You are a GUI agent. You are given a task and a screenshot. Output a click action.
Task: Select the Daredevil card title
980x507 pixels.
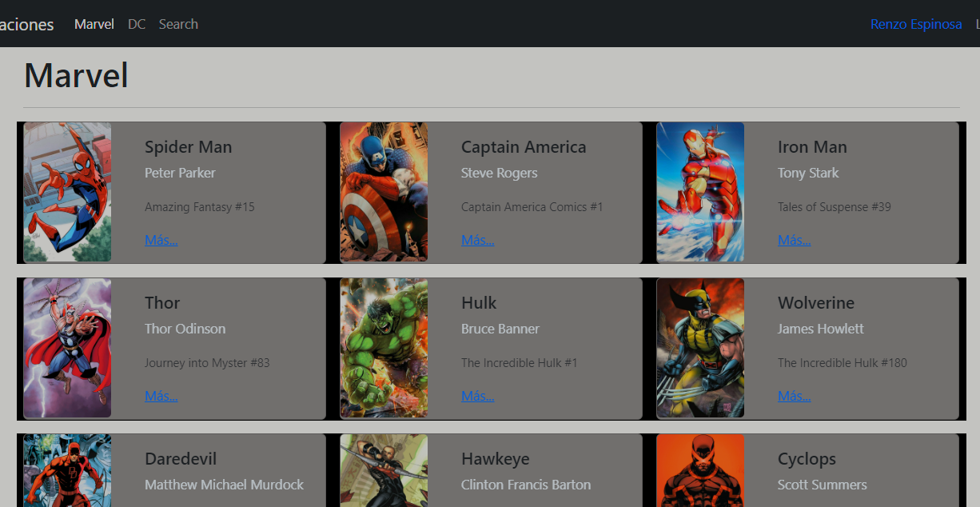pyautogui.click(x=181, y=459)
